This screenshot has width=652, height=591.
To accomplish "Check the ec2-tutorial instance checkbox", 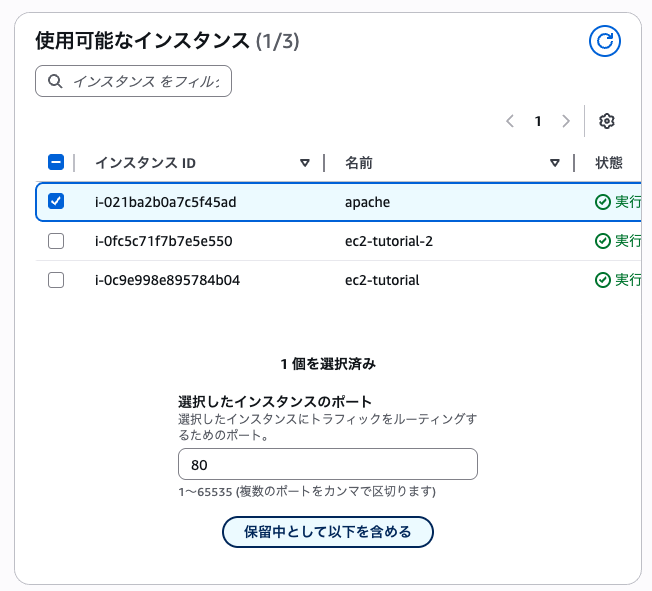I will click(x=56, y=280).
